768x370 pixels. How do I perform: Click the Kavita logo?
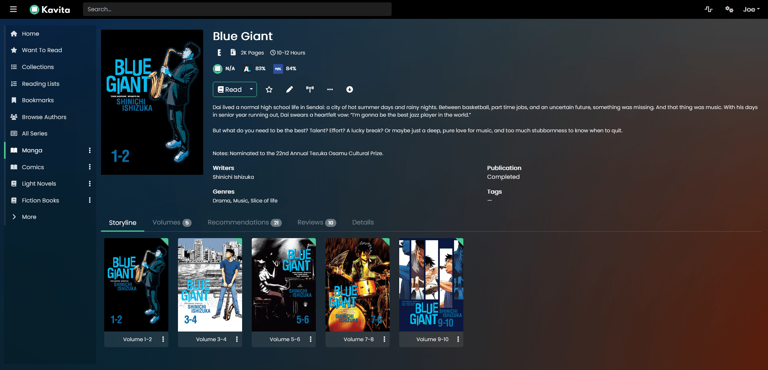[x=49, y=9]
